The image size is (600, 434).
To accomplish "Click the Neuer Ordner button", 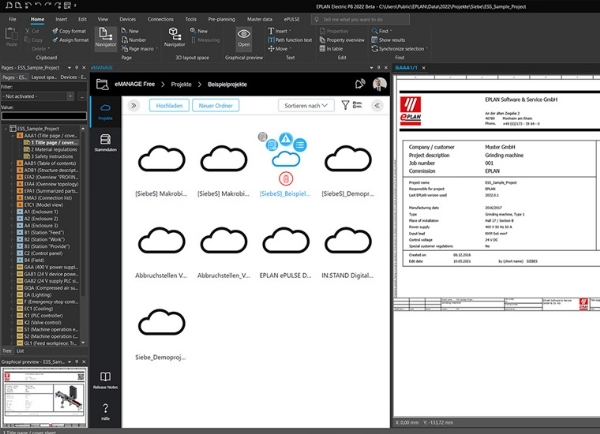I will pos(216,106).
